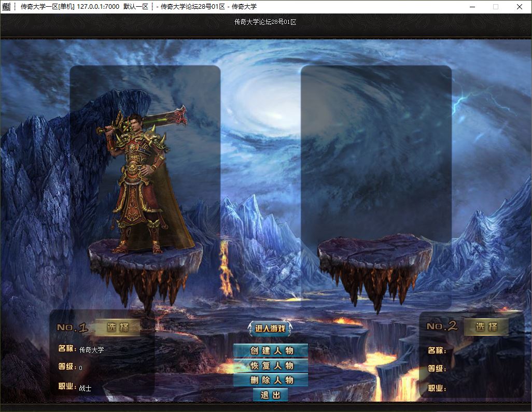
Task: Click the NO.2 slot label
Action: pyautogui.click(x=442, y=326)
